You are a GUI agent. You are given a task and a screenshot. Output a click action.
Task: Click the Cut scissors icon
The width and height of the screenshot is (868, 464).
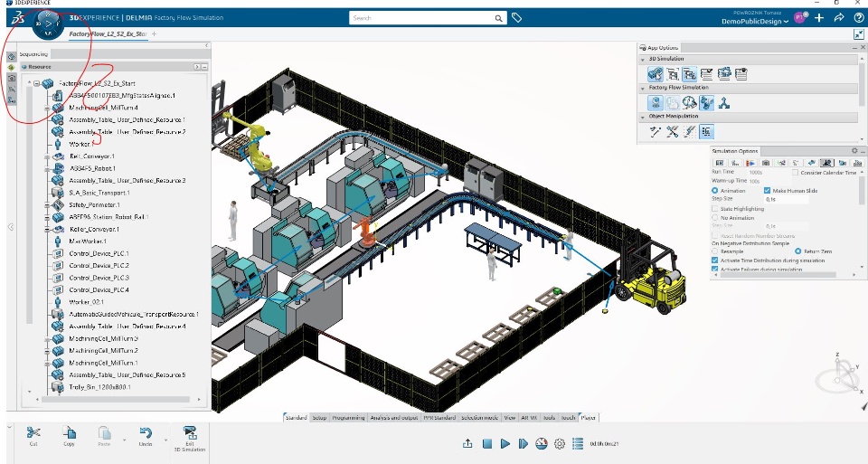(x=33, y=432)
